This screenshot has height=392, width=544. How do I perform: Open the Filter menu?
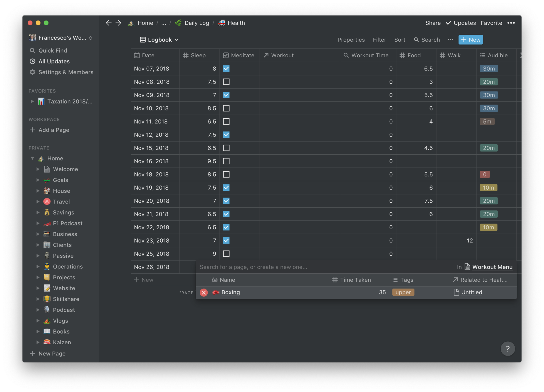tap(379, 40)
